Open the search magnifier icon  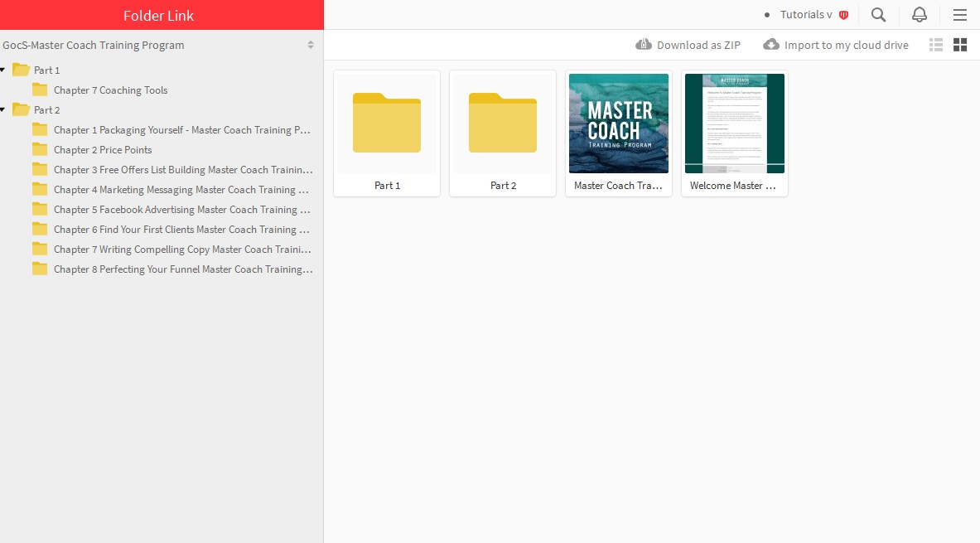tap(878, 15)
